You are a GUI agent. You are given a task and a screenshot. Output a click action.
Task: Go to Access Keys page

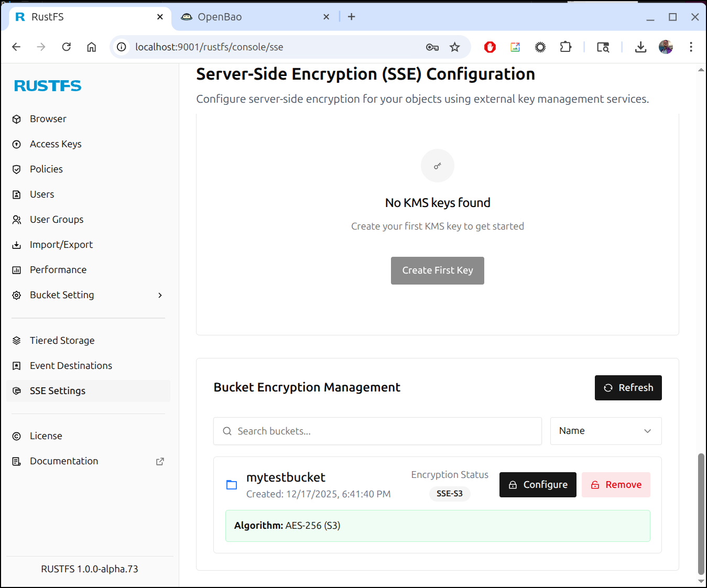click(x=56, y=144)
